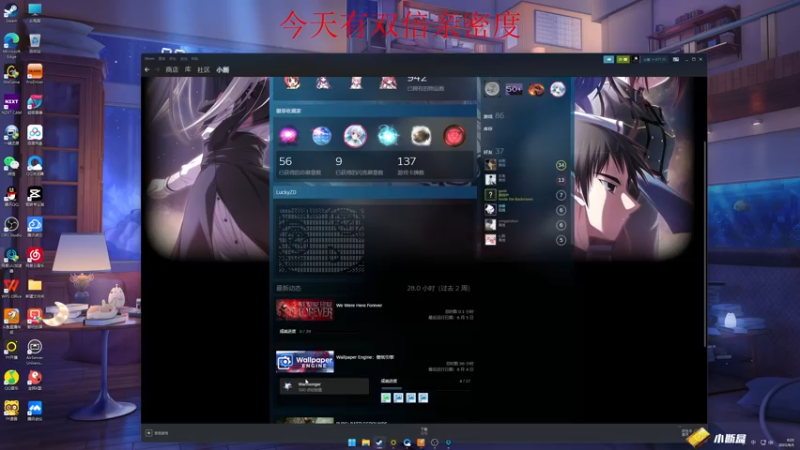The image size is (800, 450).
Task: Click the 9 foil badges stat
Action: pos(359,166)
